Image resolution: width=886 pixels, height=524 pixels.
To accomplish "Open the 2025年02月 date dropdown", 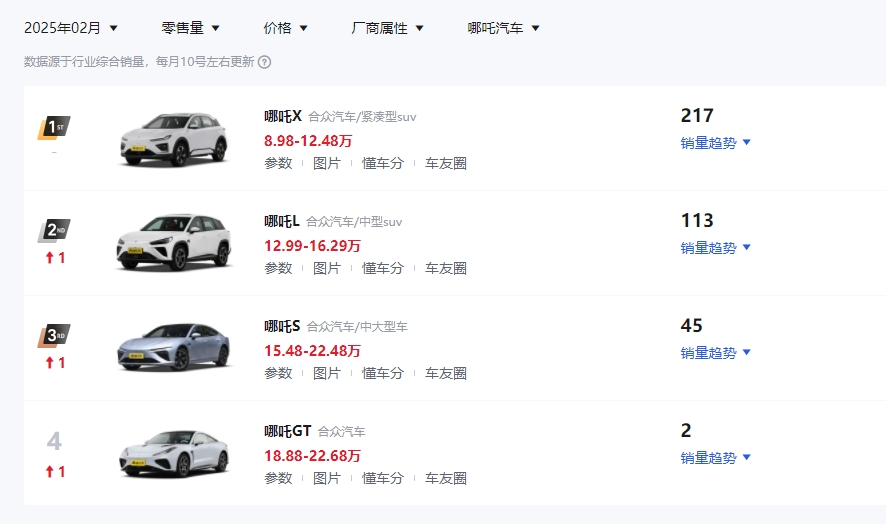I will tap(71, 28).
